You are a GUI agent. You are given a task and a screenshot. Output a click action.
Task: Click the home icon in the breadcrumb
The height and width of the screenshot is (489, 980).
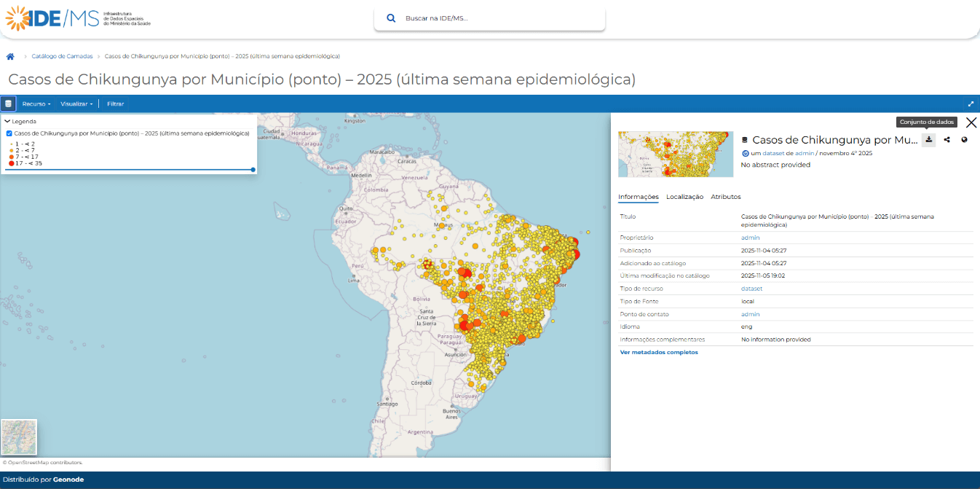point(10,55)
